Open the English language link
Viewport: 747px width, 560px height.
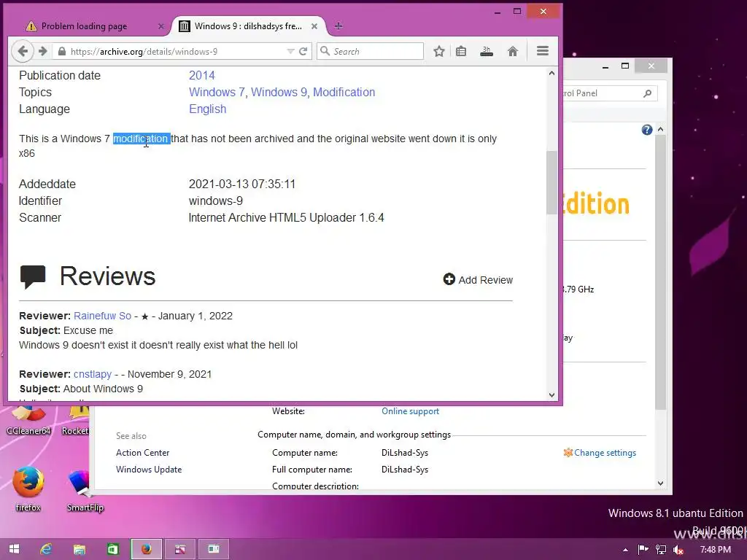[208, 109]
